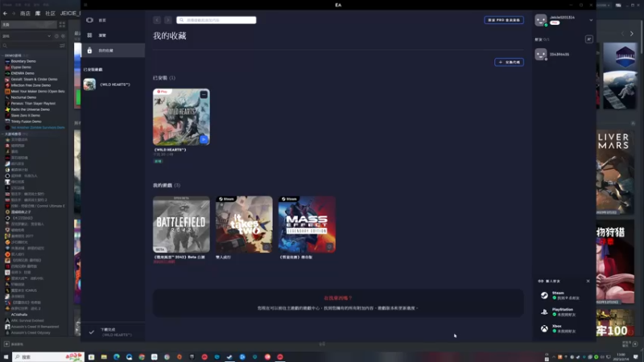Open the It Takes Two cover
The width and height of the screenshot is (644, 362).
244,224
